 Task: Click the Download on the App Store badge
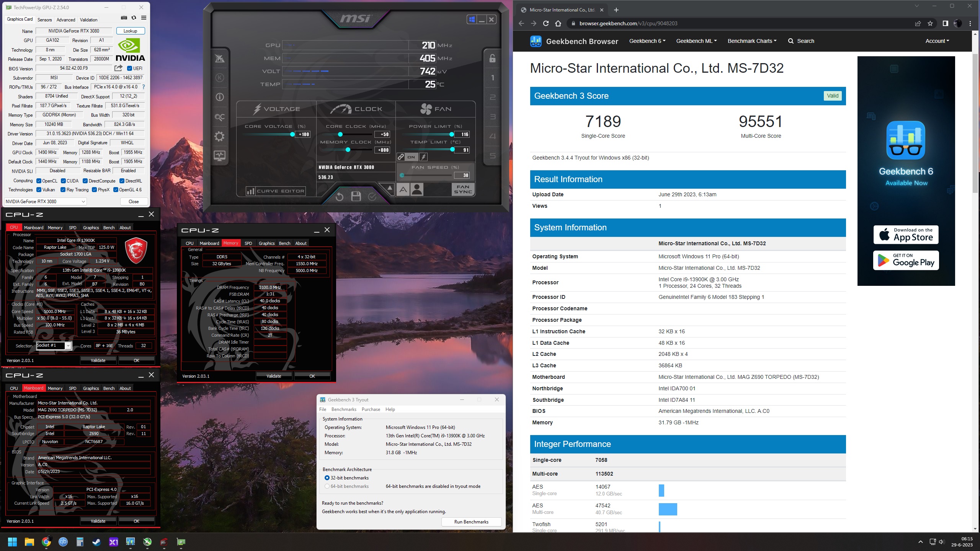906,235
